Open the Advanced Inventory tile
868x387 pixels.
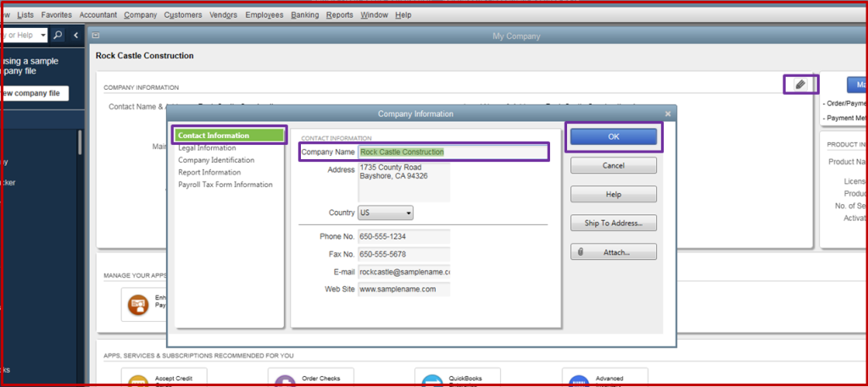point(604,378)
